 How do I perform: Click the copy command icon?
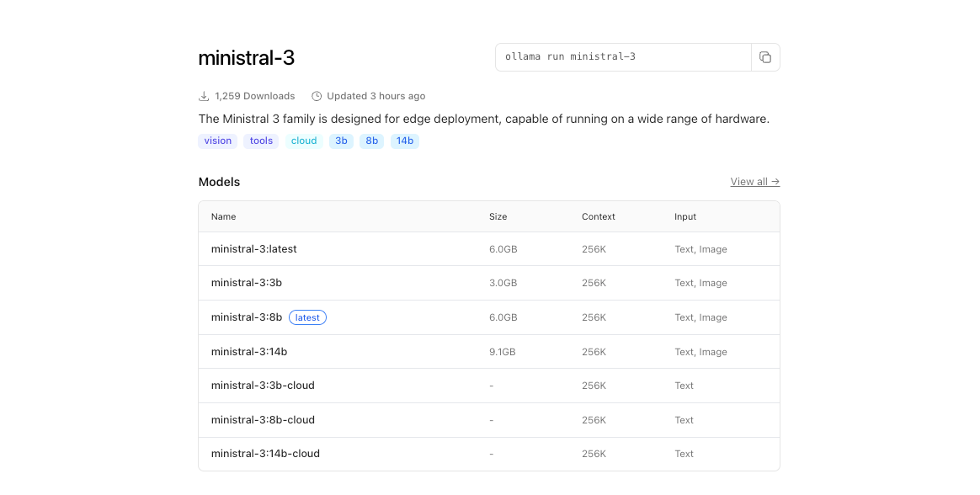point(764,57)
